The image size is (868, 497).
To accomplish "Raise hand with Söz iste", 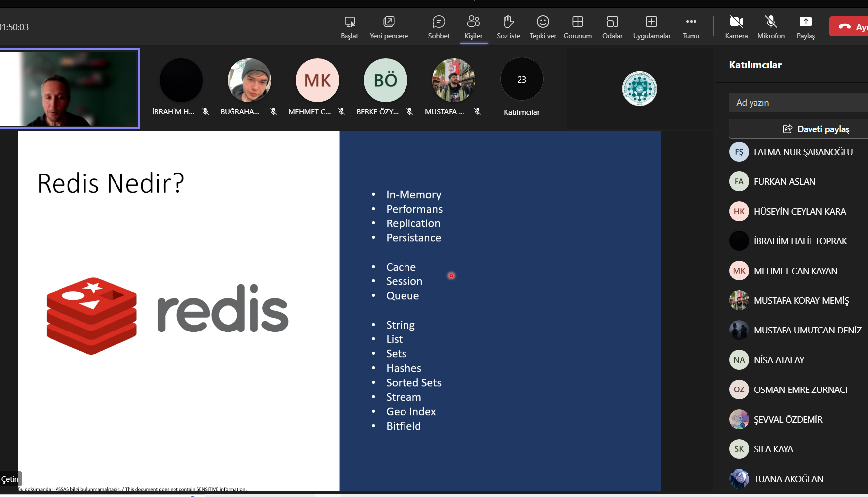I will coord(508,27).
